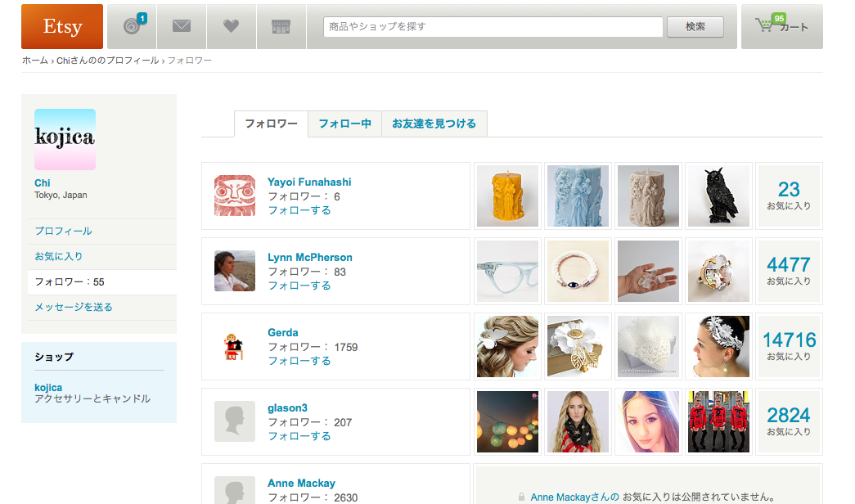Follow glason3 via フォローする
This screenshot has width=855, height=504.
click(299, 436)
